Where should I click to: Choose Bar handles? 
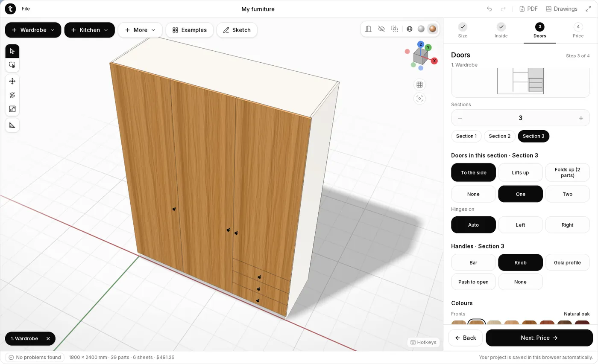474,262
